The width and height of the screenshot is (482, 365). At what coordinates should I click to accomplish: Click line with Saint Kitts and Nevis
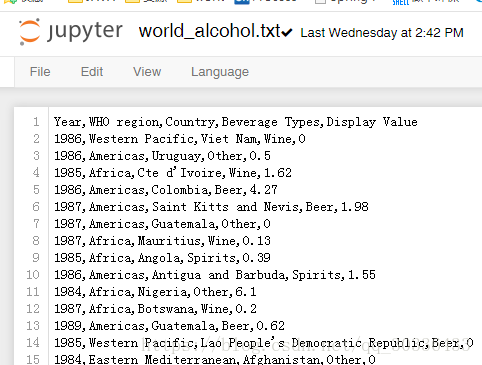point(211,207)
